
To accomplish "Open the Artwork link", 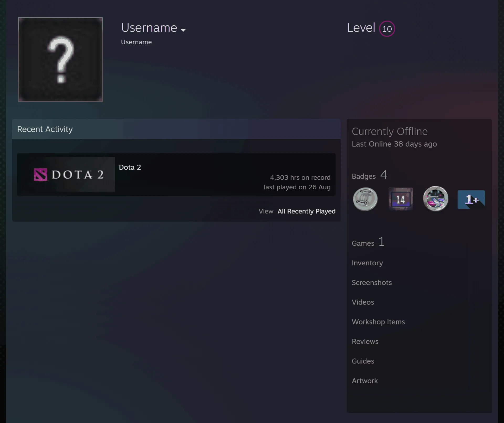I will (x=365, y=381).
